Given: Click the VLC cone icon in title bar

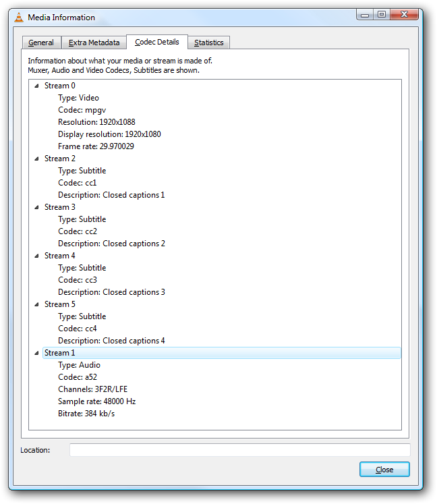Looking at the screenshot, I should [x=18, y=17].
